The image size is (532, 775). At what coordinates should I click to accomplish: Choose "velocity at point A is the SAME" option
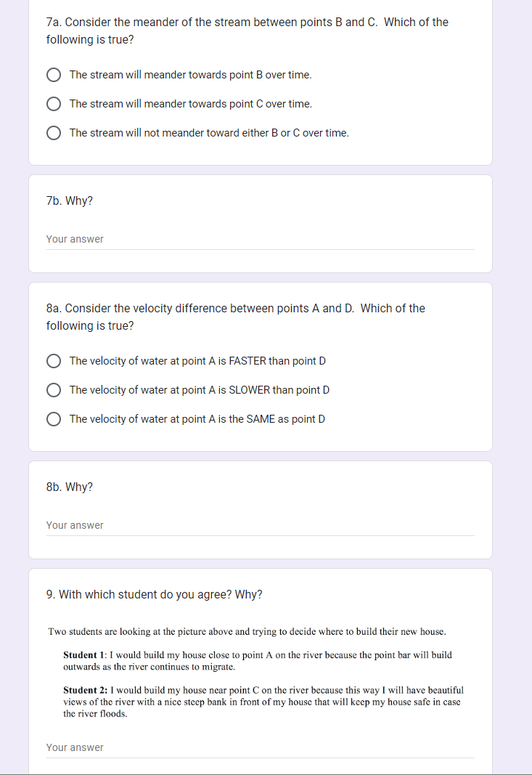pyautogui.click(x=54, y=419)
